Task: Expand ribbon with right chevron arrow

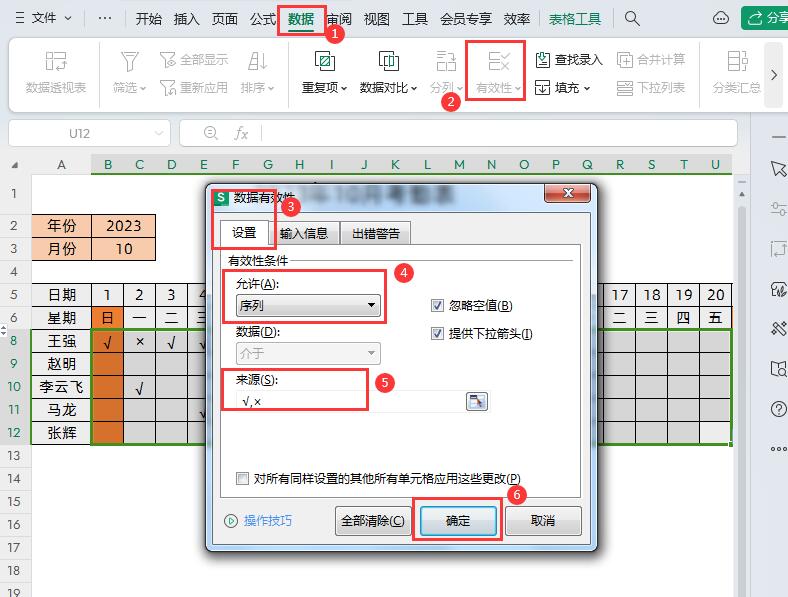Action: (x=774, y=75)
